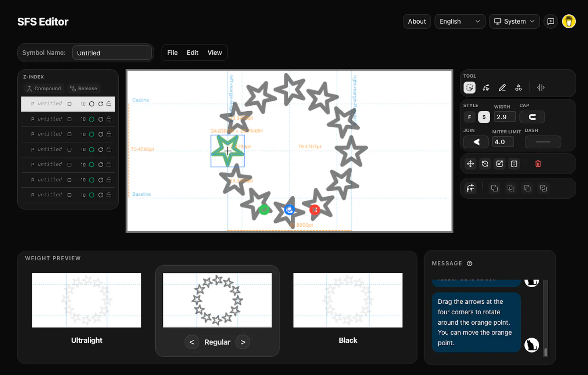
Task: Switch style to Fill (F)
Action: coord(469,117)
